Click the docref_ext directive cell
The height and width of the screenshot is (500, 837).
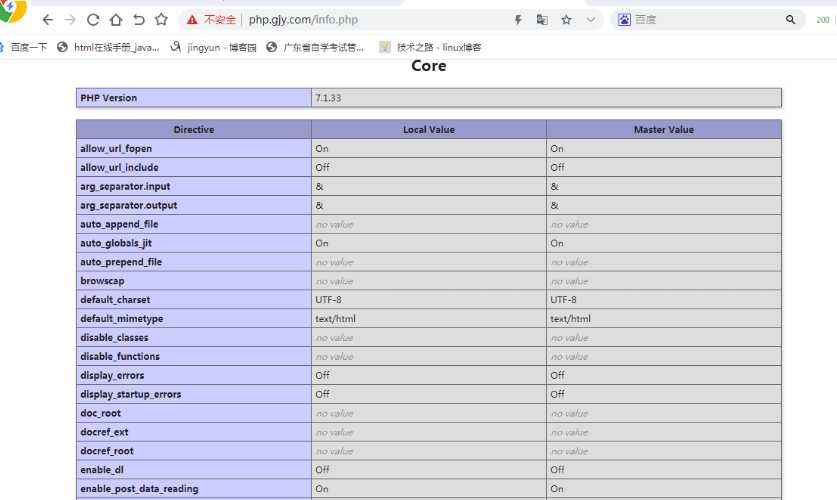194,432
